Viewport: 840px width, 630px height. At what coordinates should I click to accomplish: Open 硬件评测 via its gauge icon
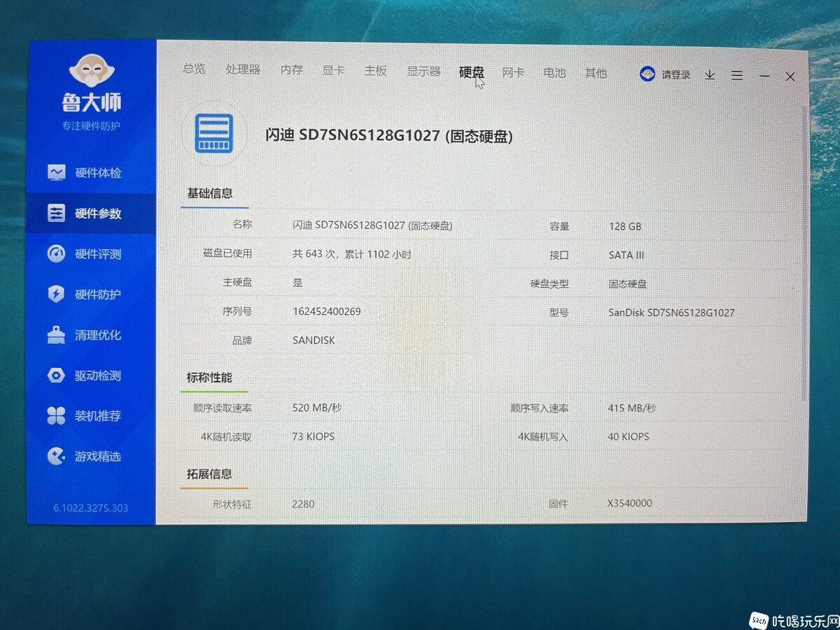57,253
